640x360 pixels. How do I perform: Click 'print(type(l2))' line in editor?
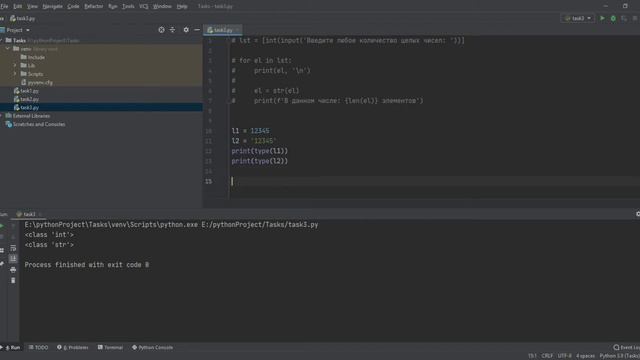click(260, 161)
